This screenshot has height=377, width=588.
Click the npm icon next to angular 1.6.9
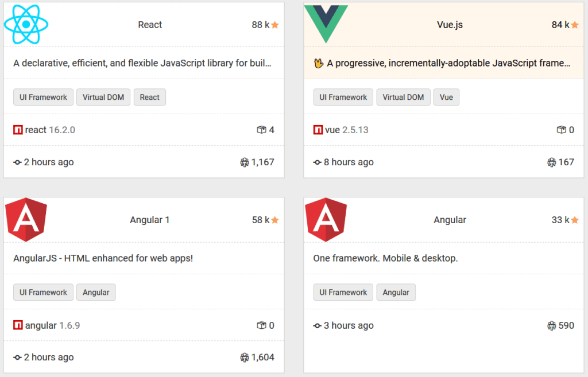(x=18, y=325)
